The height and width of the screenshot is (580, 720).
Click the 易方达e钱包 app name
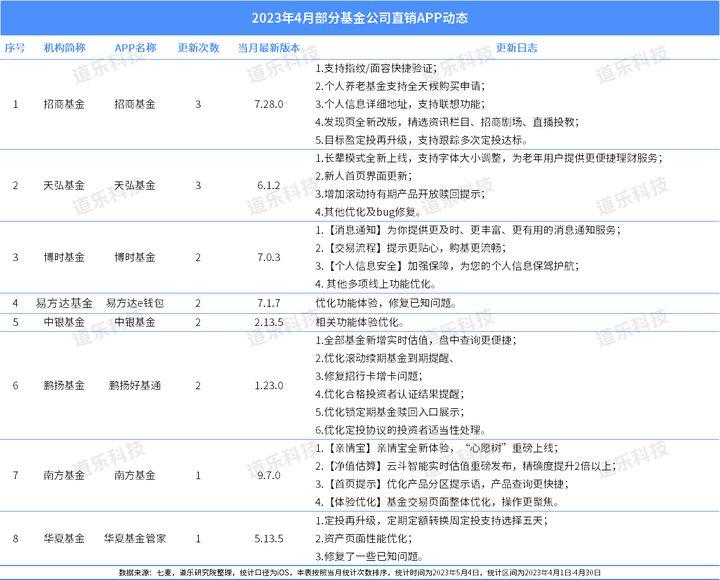point(135,303)
